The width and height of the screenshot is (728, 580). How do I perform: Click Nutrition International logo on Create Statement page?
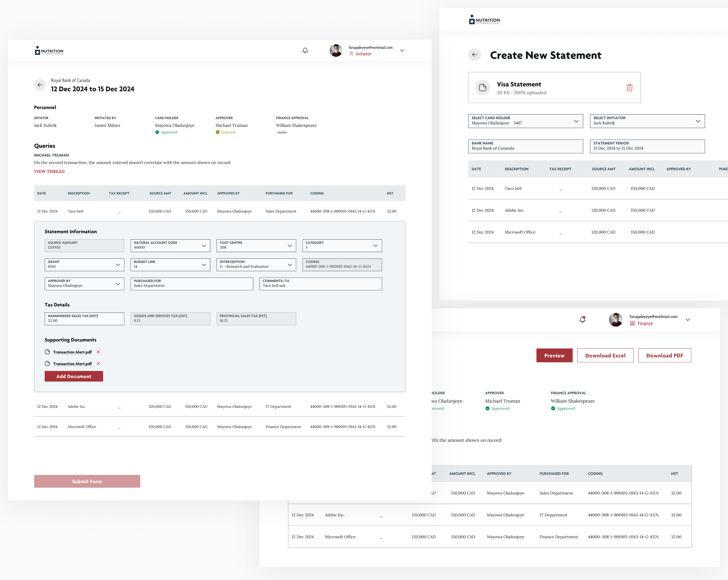pos(484,20)
